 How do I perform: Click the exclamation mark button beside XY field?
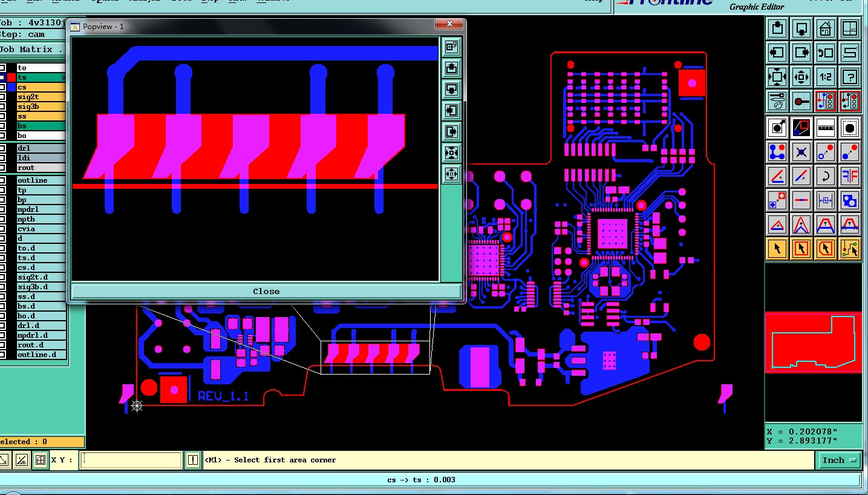(192, 460)
